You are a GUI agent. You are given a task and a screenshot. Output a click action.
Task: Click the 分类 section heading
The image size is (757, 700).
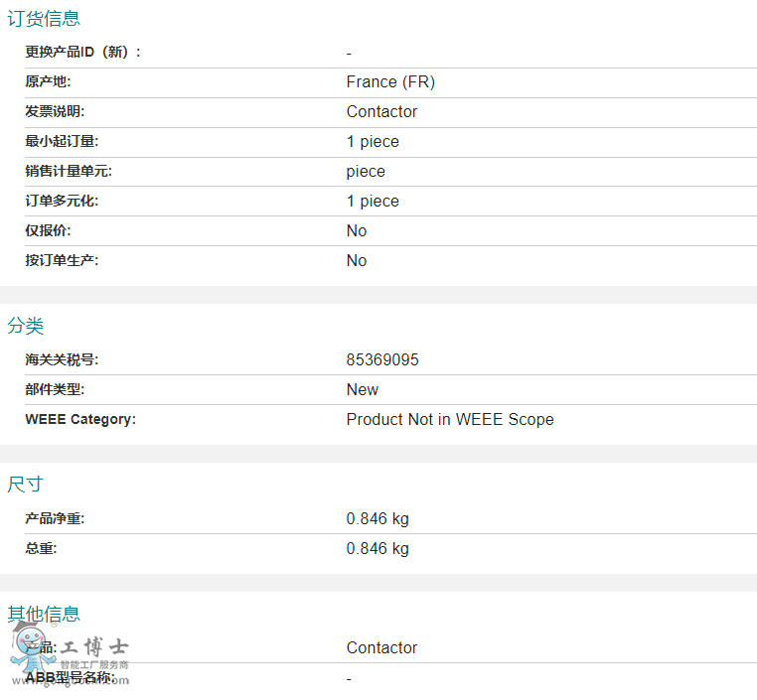[26, 326]
